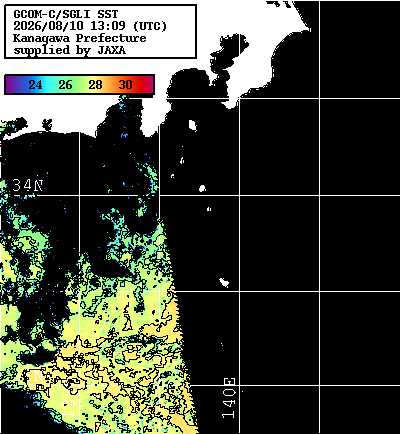The width and height of the screenshot is (400, 434).
Task: Click the 34N and 140E grid intersection
Action: click(x=239, y=195)
